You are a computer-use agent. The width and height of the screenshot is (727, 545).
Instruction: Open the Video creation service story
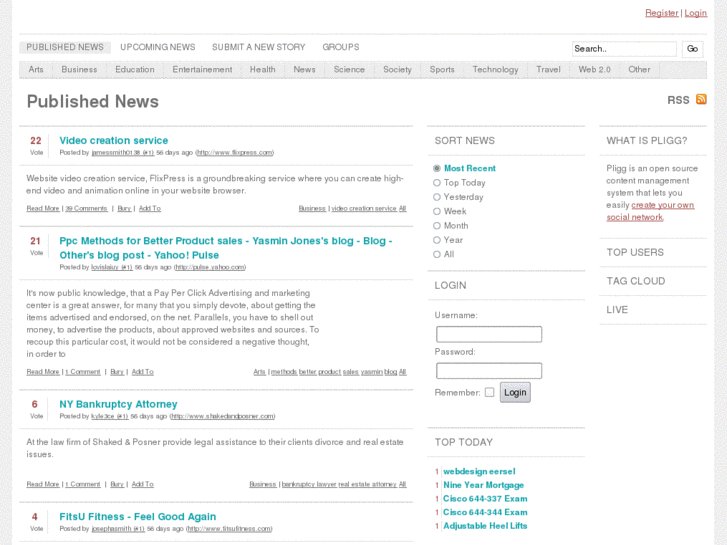click(114, 141)
